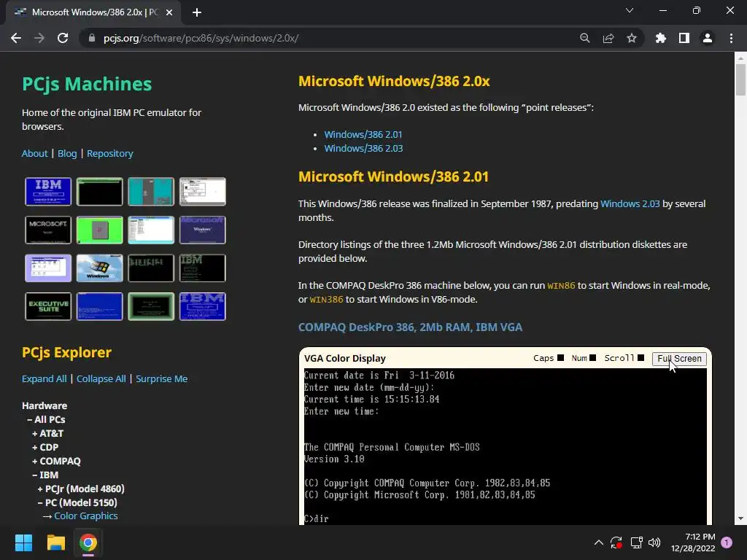Show hidden system tray icons
Image resolution: width=747 pixels, height=560 pixels.
point(599,542)
